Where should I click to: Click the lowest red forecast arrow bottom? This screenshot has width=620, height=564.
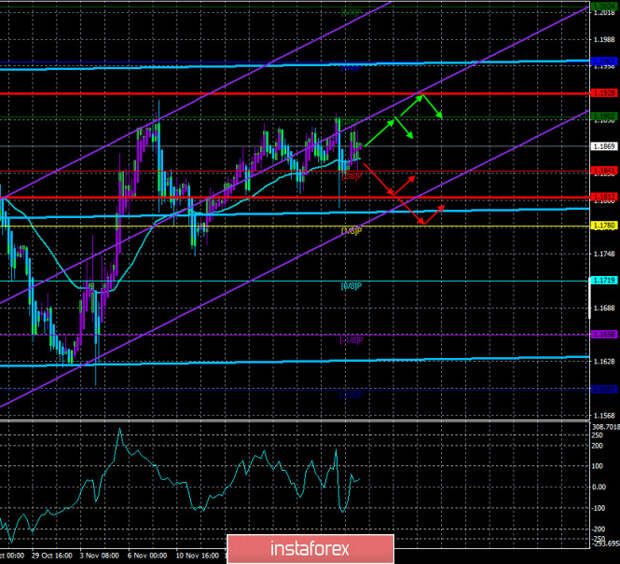pyautogui.click(x=422, y=221)
